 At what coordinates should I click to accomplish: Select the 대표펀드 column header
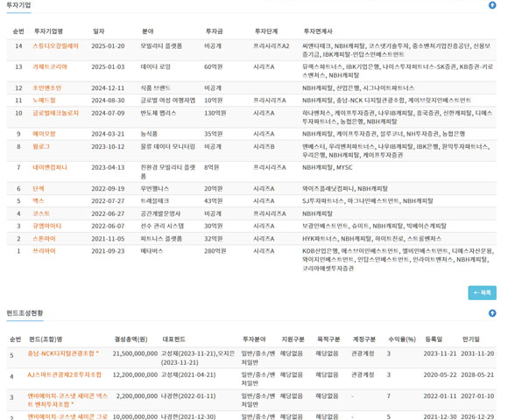point(173,339)
